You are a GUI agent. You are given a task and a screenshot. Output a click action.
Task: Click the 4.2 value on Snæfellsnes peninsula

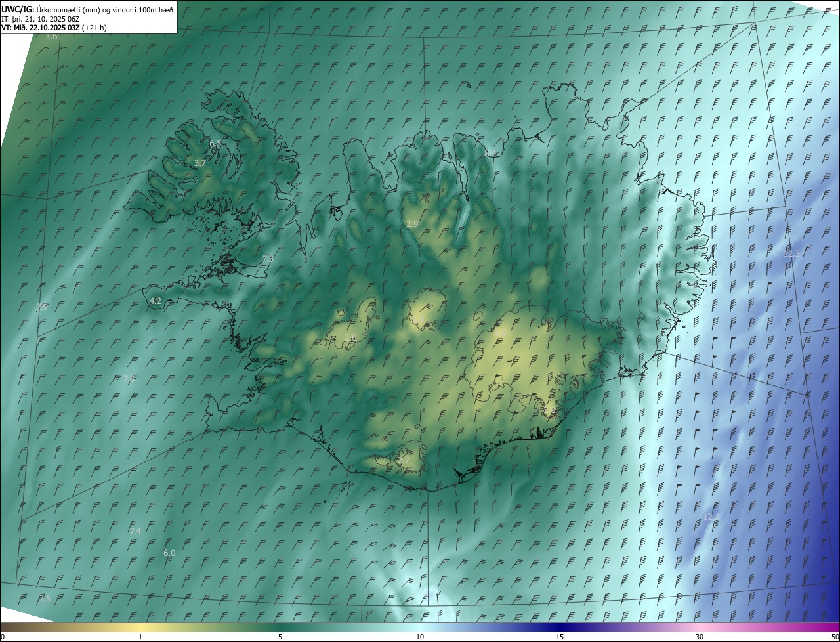(156, 301)
